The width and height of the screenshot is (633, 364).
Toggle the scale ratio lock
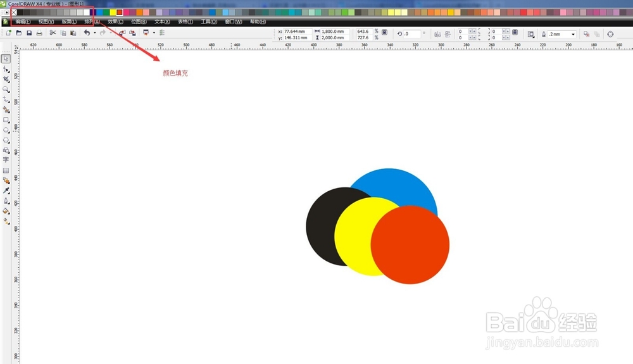tap(384, 32)
